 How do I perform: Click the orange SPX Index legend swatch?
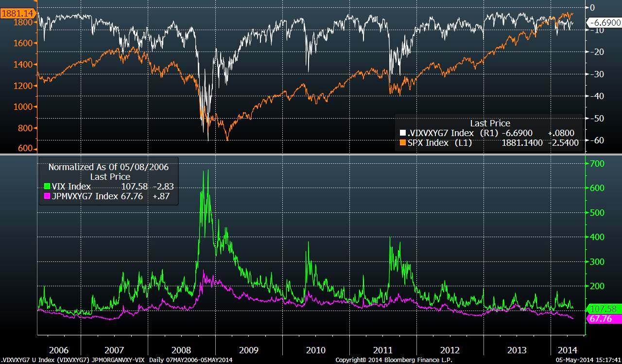point(402,143)
